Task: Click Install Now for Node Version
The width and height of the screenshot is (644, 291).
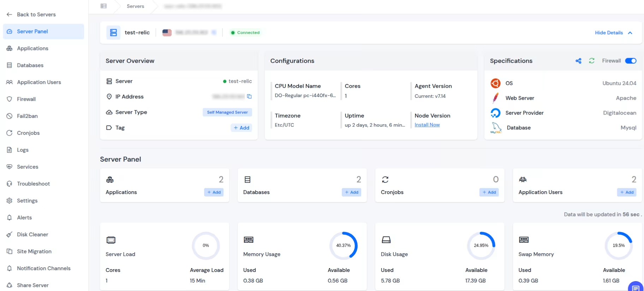Action: point(427,125)
